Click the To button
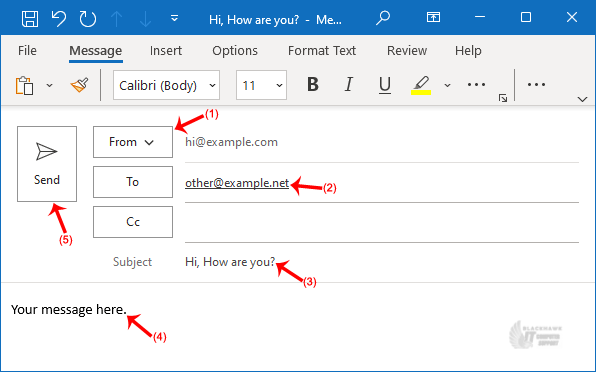 point(133,182)
